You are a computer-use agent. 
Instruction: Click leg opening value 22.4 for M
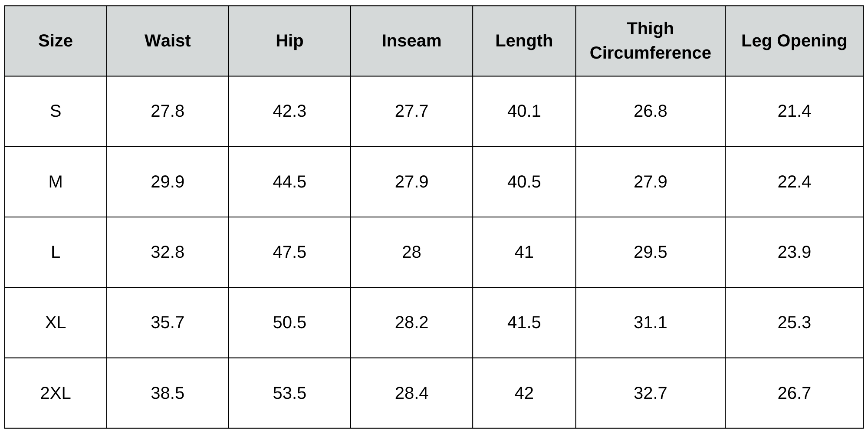[x=794, y=181]
